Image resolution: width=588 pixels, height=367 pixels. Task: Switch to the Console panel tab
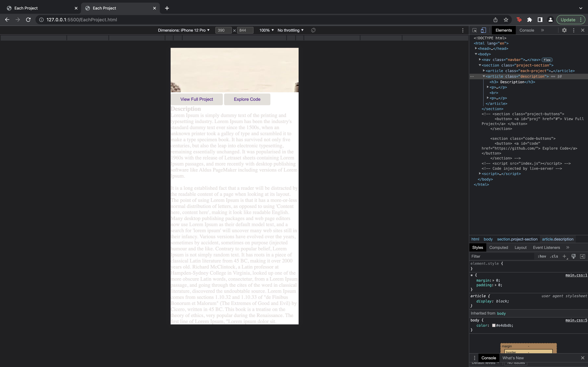526,30
